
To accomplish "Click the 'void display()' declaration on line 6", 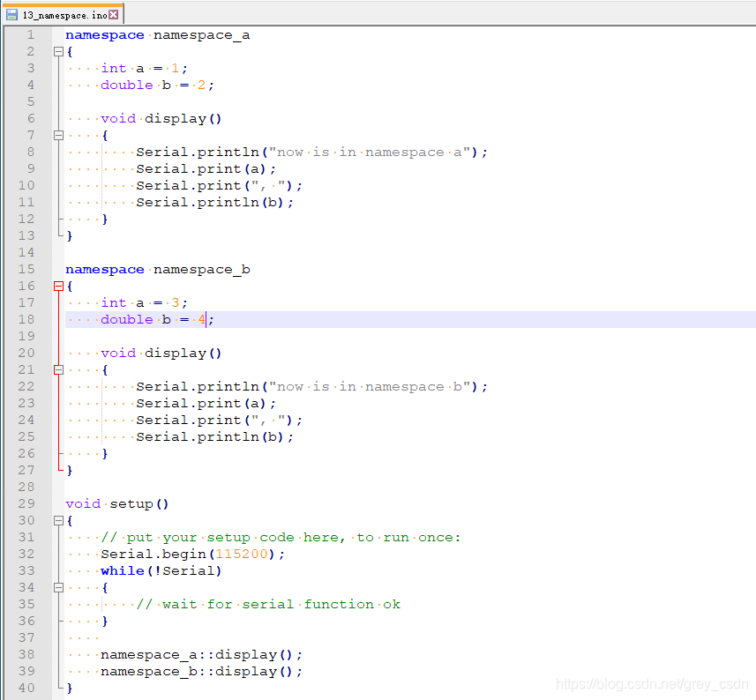I will (x=161, y=118).
